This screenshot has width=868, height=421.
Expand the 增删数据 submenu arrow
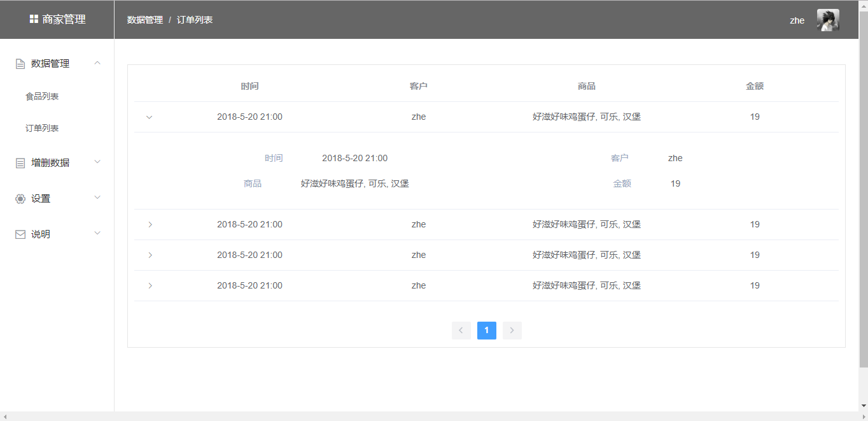pos(97,162)
